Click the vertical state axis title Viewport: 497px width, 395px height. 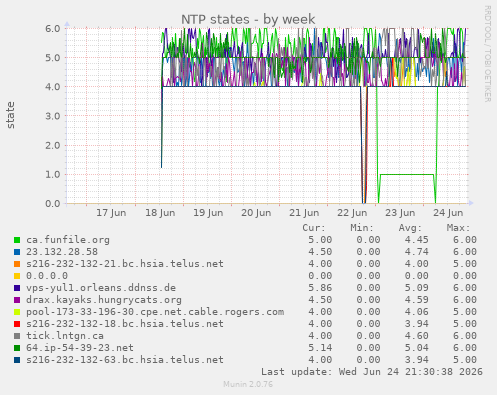coord(11,115)
